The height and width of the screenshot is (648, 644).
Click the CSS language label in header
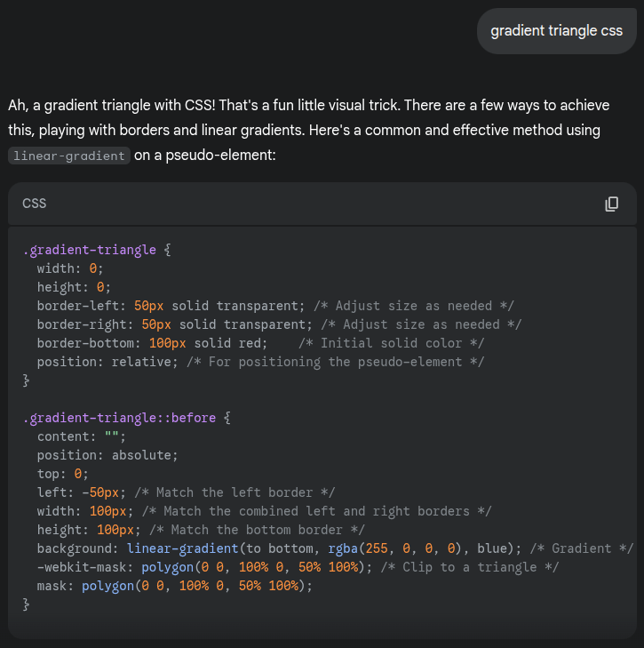pyautogui.click(x=35, y=204)
